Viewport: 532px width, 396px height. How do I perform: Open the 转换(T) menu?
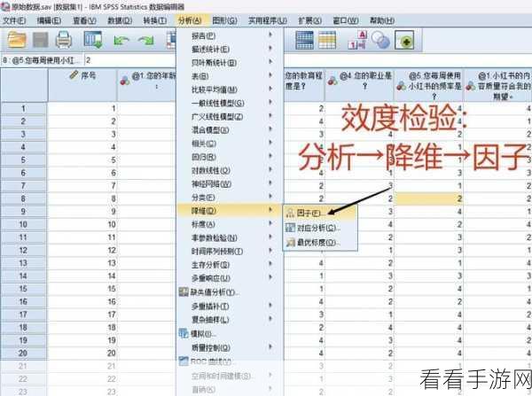[x=154, y=20]
